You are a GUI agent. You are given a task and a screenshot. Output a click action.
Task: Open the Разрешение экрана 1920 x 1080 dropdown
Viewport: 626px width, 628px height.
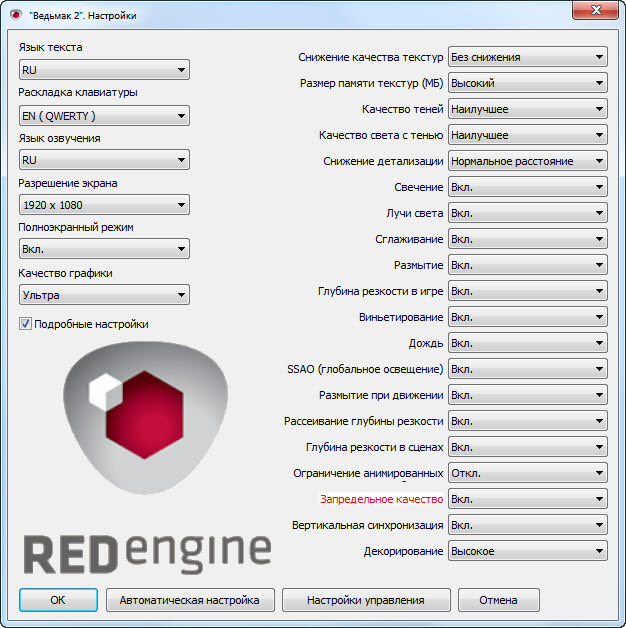tap(104, 205)
